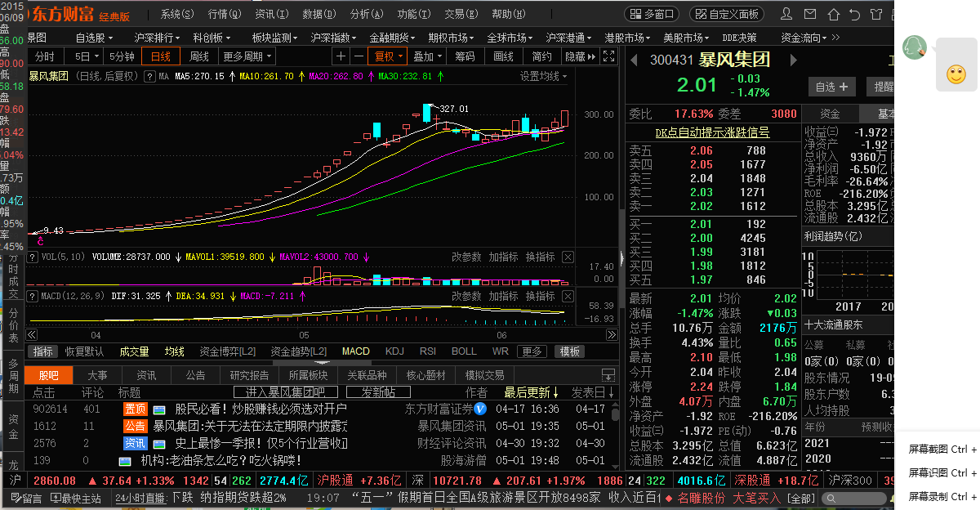Open the 分析(A) menu
The image size is (980, 510).
point(365,14)
